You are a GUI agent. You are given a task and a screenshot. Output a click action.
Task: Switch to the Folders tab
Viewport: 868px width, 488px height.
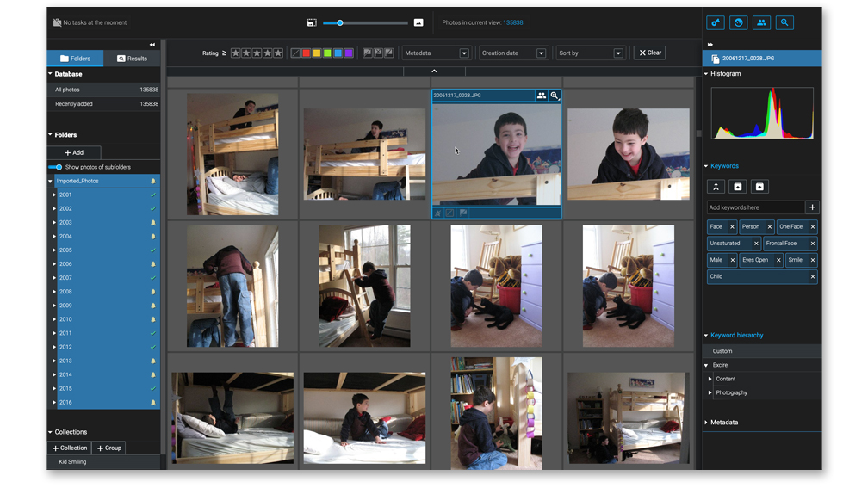pyautogui.click(x=75, y=59)
